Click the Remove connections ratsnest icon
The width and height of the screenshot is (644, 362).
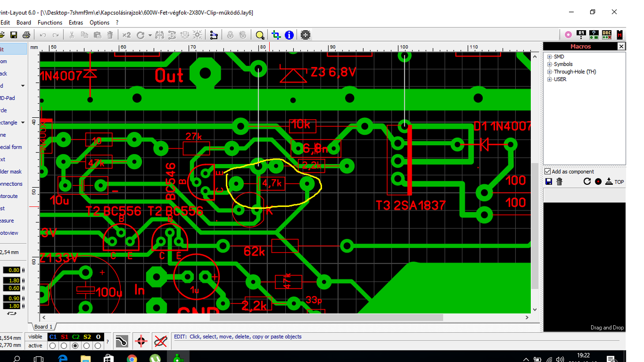click(214, 35)
